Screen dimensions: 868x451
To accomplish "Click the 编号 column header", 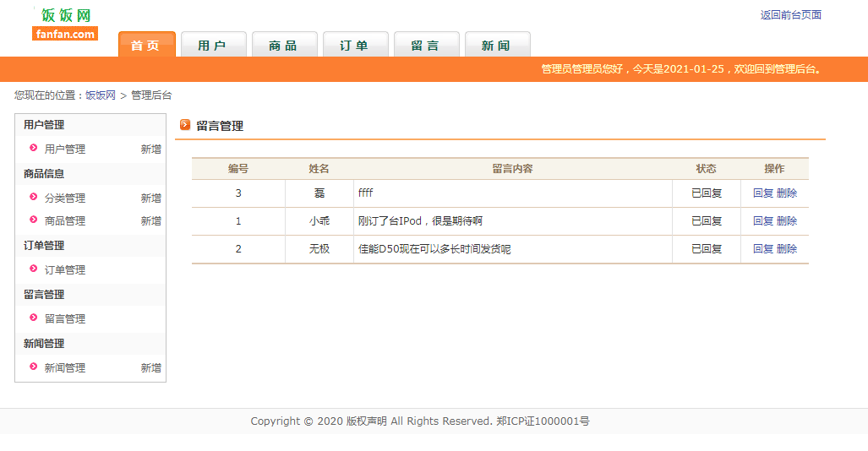I will (x=238, y=169).
